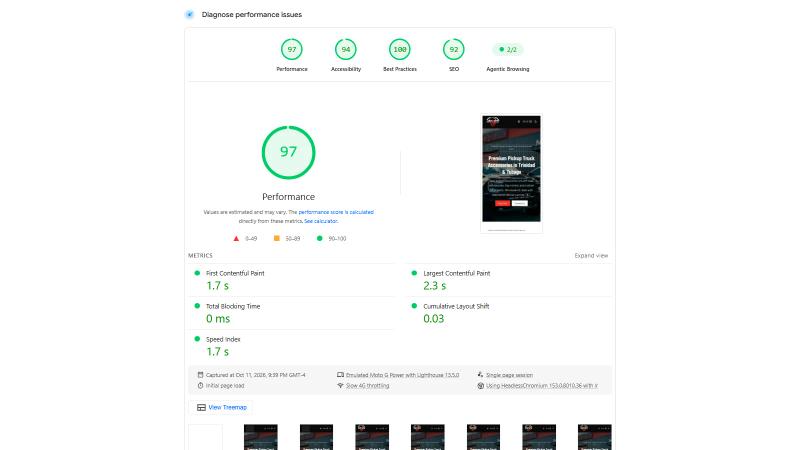Click the green dot beside Speed Index
This screenshot has width=800, height=450.
pos(197,339)
